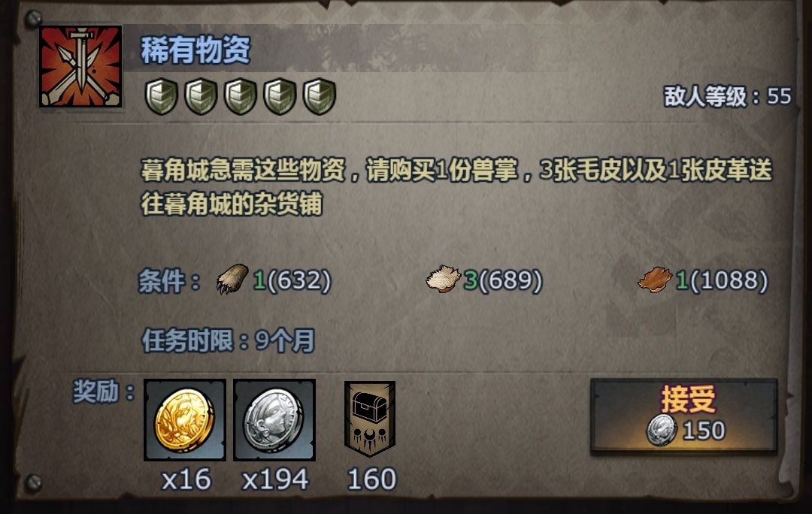Click the first difficulty shield icon
The image size is (812, 514).
[162, 96]
